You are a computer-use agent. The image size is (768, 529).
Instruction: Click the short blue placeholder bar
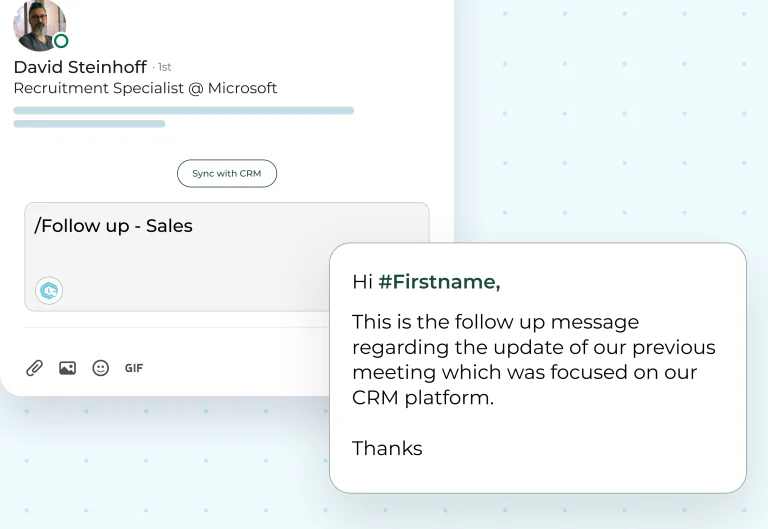(x=89, y=124)
